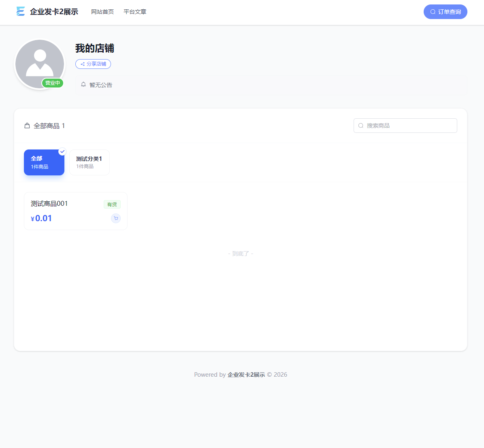484x448 pixels.
Task: Click the 订单查询 button
Action: (445, 12)
